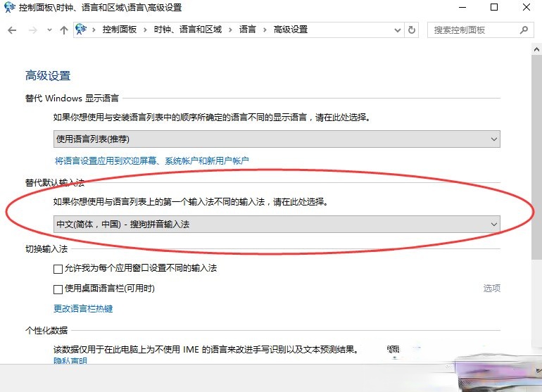Select 控制面板 in the breadcrumb
This screenshot has height=392, width=542.
tap(119, 30)
